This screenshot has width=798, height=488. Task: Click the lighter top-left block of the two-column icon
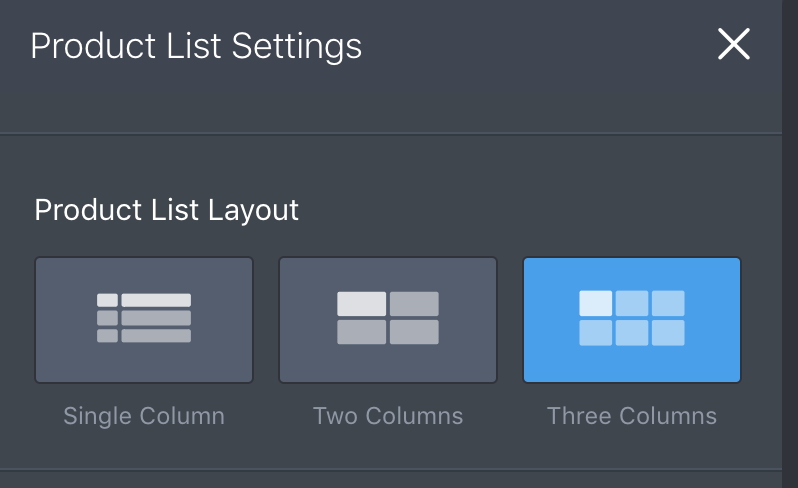361,304
